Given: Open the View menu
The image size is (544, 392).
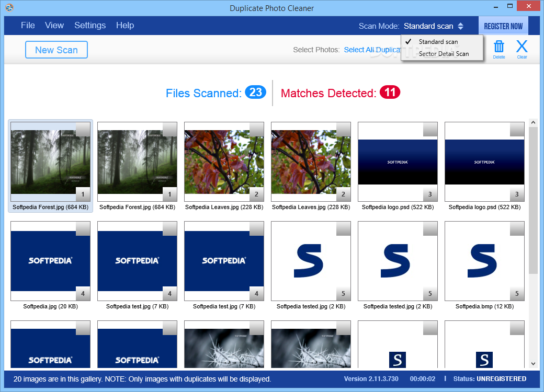Looking at the screenshot, I should (x=54, y=25).
